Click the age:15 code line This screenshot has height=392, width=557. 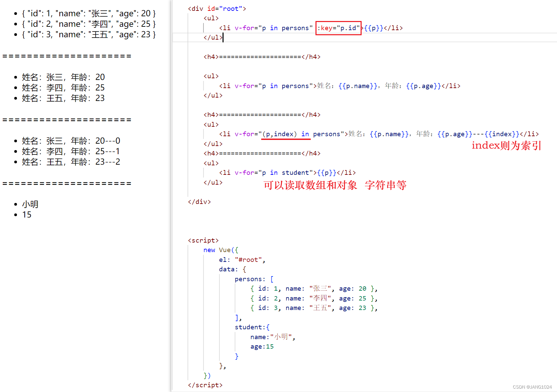(x=262, y=347)
